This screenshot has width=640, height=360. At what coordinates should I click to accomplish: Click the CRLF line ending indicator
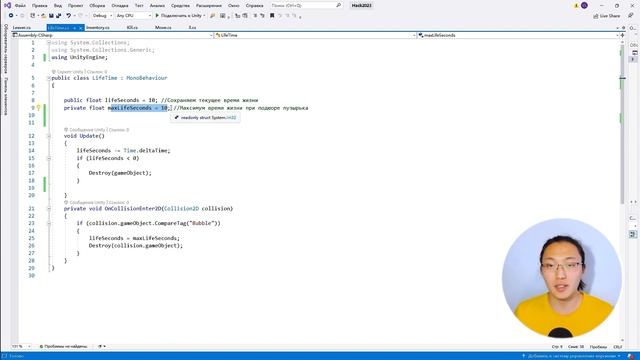tap(618, 347)
